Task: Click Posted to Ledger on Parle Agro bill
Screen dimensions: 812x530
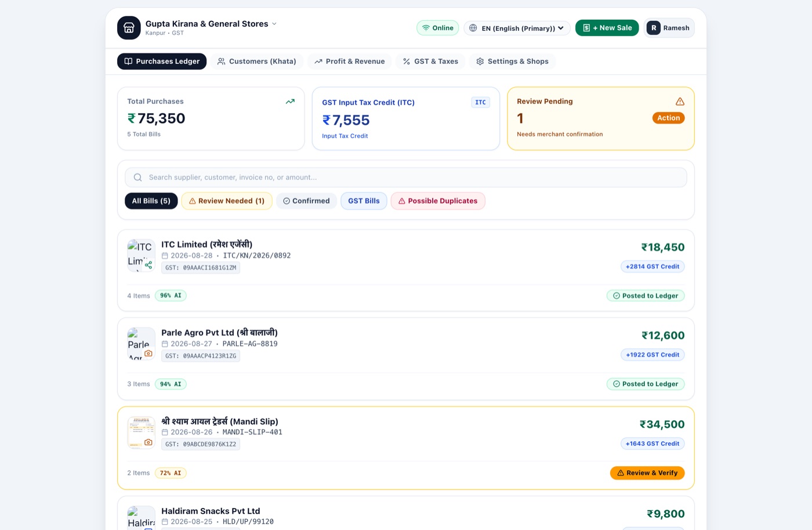Action: click(646, 384)
